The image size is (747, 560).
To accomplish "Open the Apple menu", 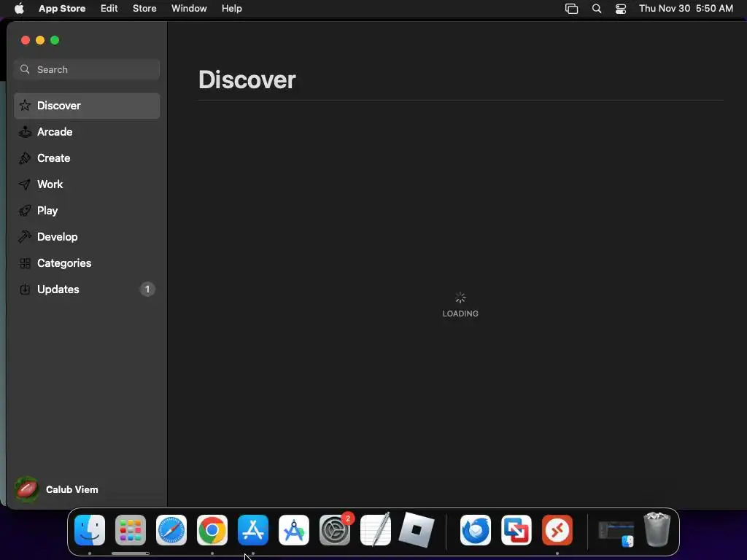I will click(19, 8).
